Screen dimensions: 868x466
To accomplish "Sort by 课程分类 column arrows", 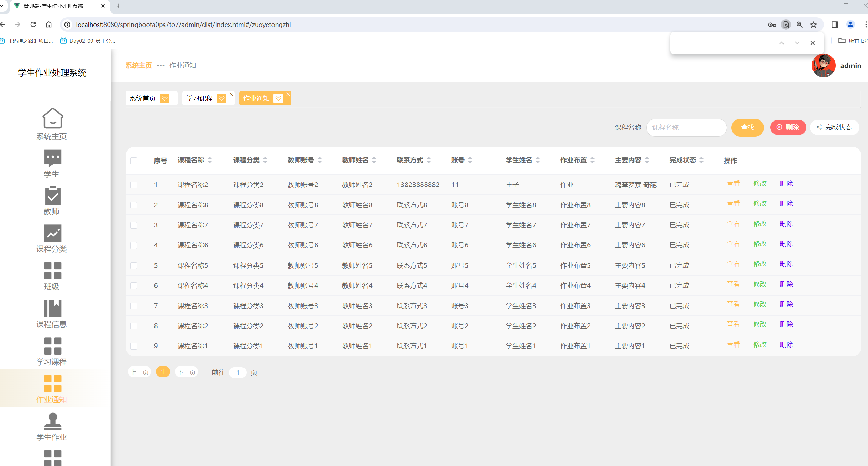I will (x=265, y=160).
